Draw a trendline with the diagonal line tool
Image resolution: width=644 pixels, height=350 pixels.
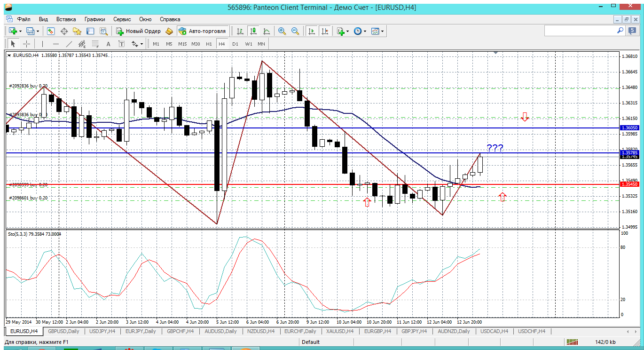69,44
